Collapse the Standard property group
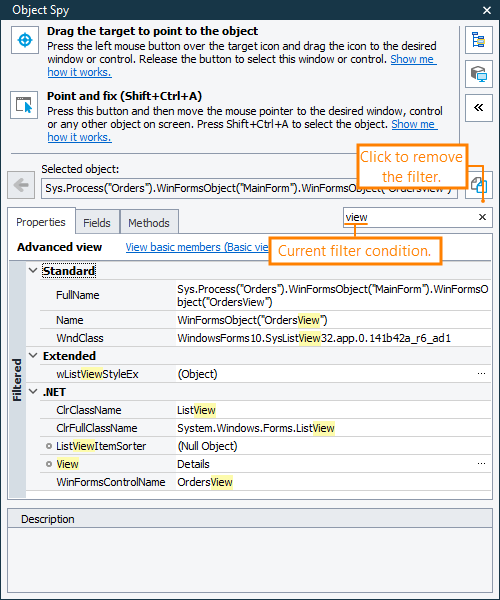Image resolution: width=500 pixels, height=600 pixels. pos(33,271)
